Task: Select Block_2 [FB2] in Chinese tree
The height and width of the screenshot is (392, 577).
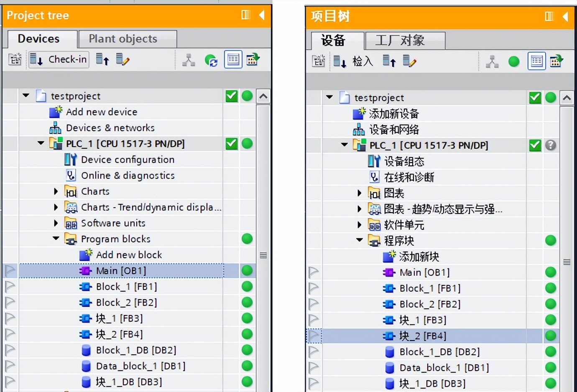Action: (430, 304)
